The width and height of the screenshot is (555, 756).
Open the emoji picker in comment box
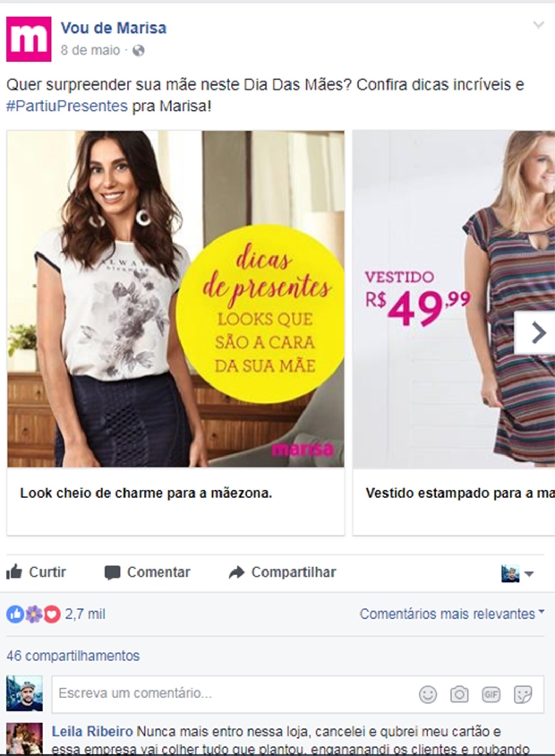(x=428, y=694)
